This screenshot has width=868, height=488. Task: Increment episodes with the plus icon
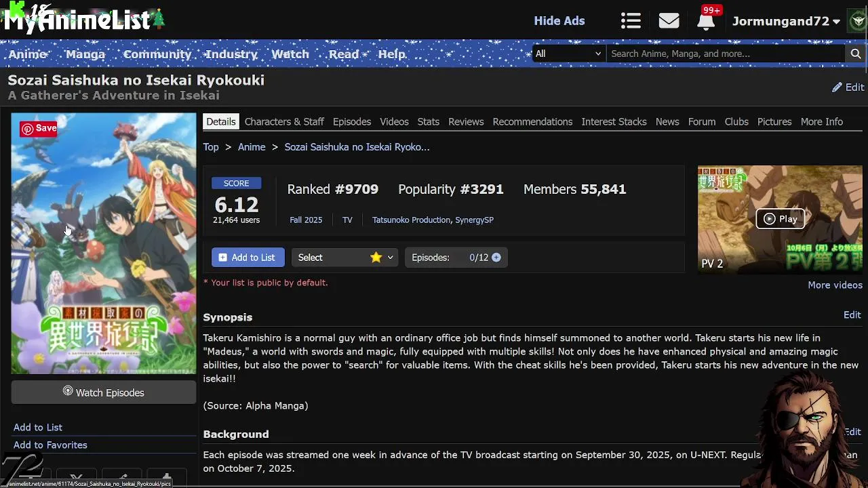point(496,258)
